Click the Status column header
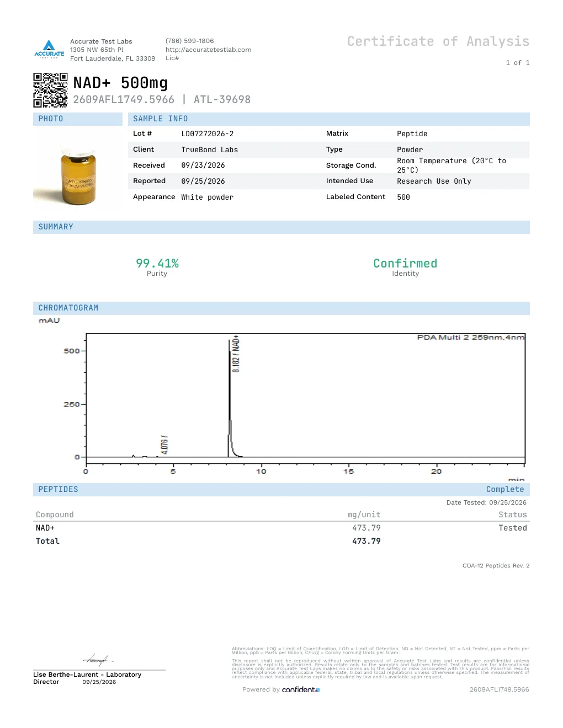 513,515
